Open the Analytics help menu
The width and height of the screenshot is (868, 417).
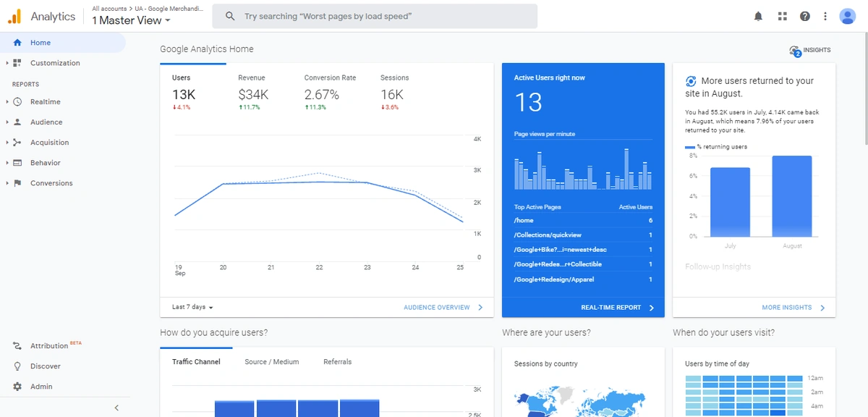(804, 16)
